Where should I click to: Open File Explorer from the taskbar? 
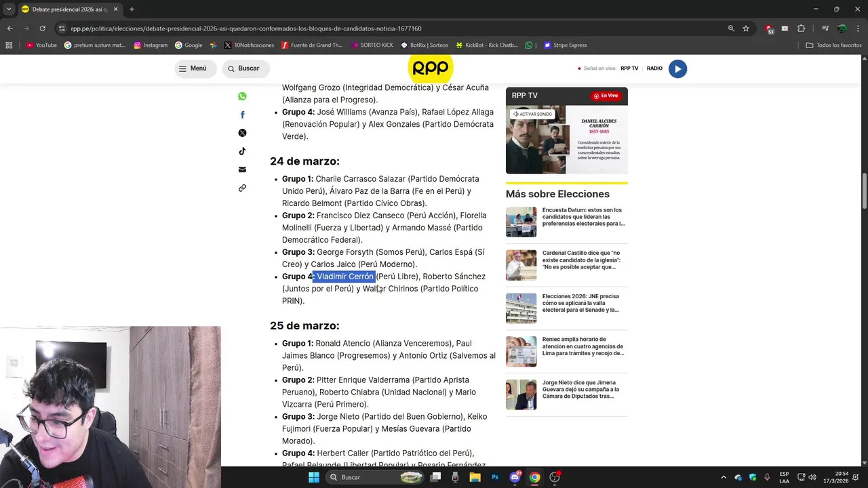(475, 477)
